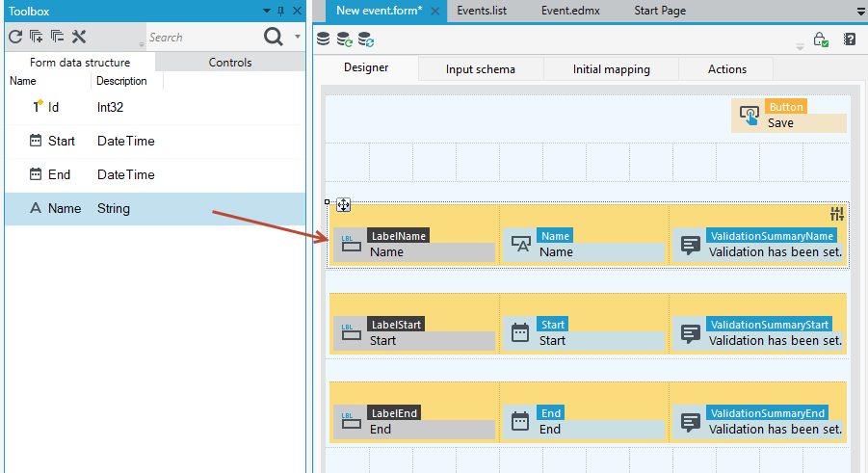The height and width of the screenshot is (473, 868).
Task: Click the database icon in form toolbar
Action: 324,39
